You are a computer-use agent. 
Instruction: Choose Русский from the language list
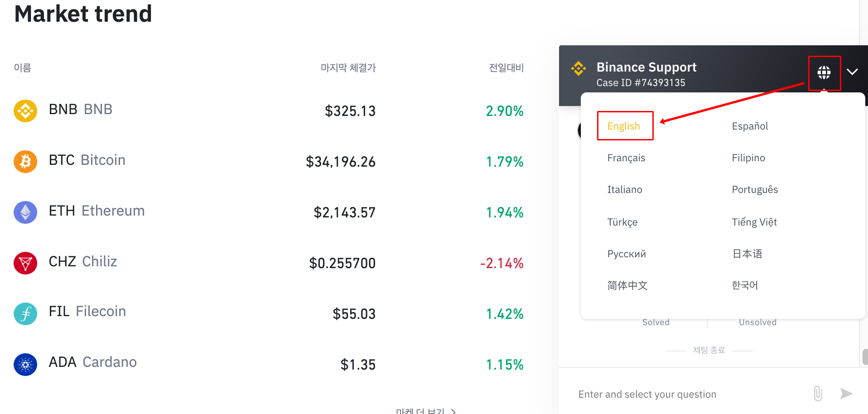click(x=627, y=254)
